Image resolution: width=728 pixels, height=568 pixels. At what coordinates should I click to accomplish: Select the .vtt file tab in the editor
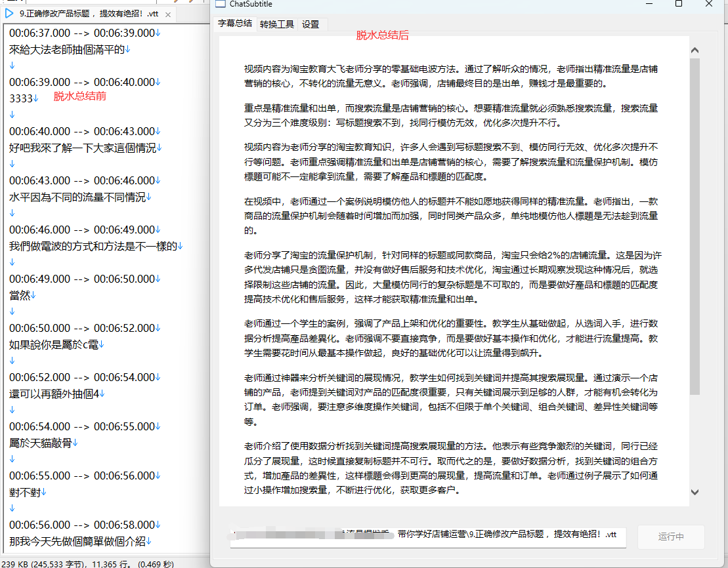tap(89, 14)
